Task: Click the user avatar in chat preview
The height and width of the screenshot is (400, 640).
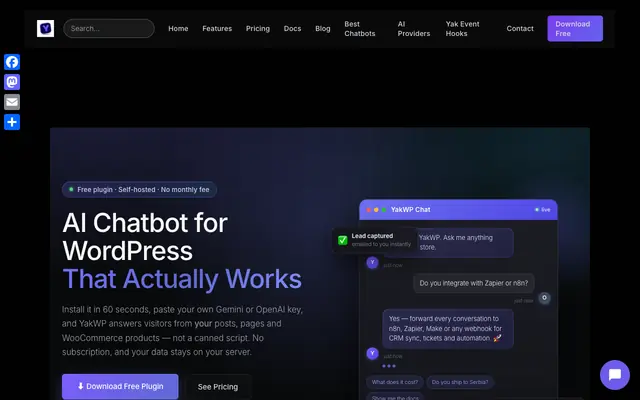Action: pos(544,298)
